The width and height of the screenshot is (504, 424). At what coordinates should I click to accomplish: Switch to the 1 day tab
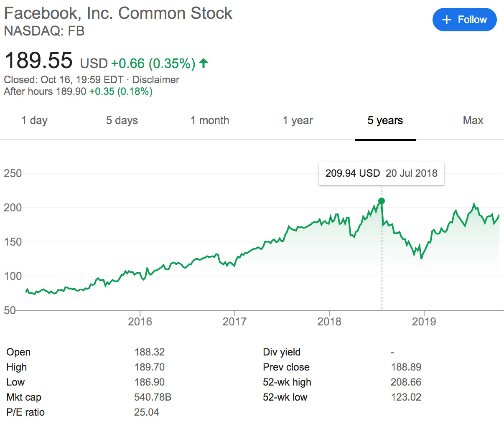[x=35, y=121]
